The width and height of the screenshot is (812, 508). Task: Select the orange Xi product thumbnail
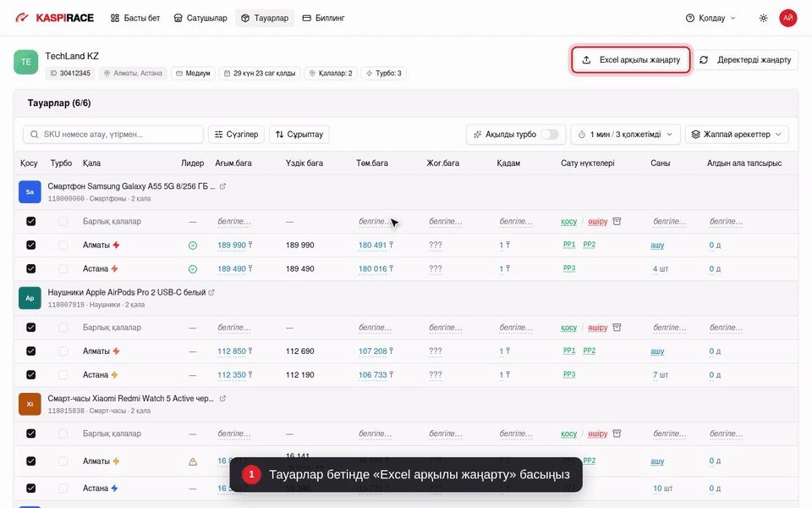coord(30,405)
